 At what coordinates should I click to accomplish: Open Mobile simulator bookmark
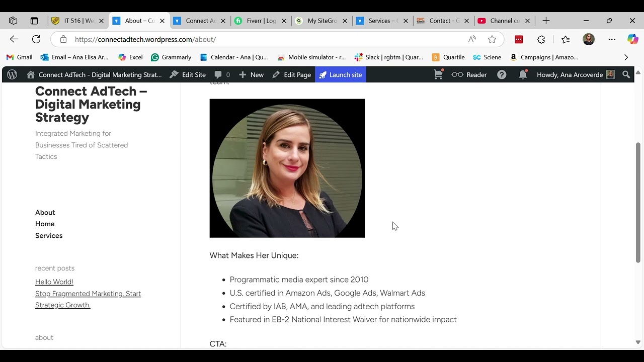click(311, 57)
